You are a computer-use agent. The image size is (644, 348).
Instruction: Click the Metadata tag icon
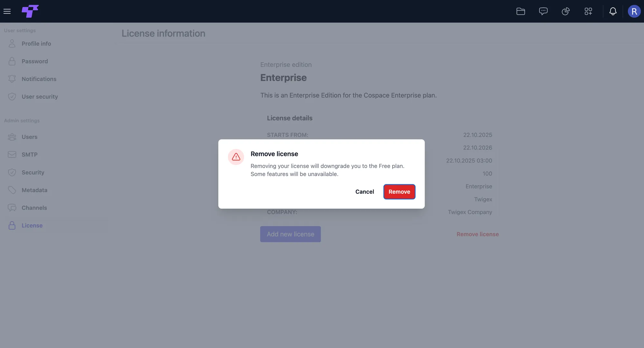click(x=12, y=190)
